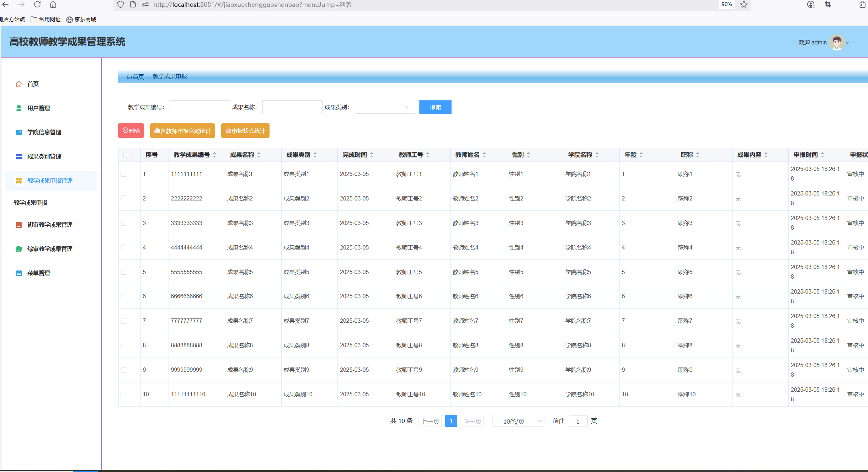The image size is (868, 472).
Task: Open the 成果类别 filter dropdown
Action: (385, 107)
